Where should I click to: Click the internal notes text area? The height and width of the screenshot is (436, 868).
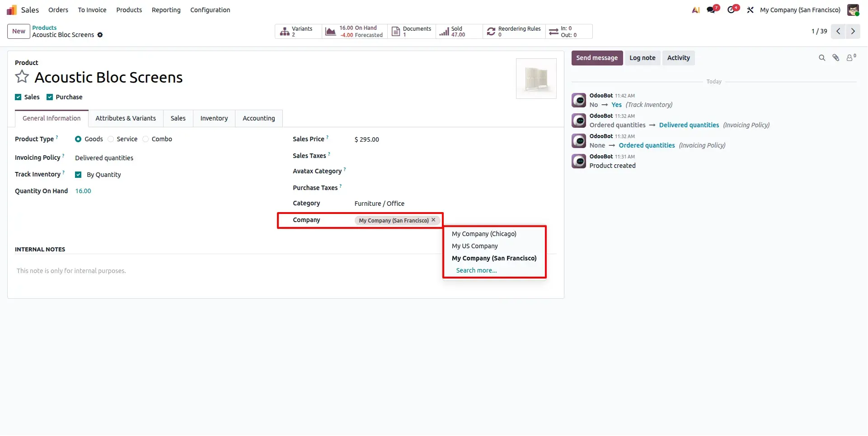tap(286, 271)
